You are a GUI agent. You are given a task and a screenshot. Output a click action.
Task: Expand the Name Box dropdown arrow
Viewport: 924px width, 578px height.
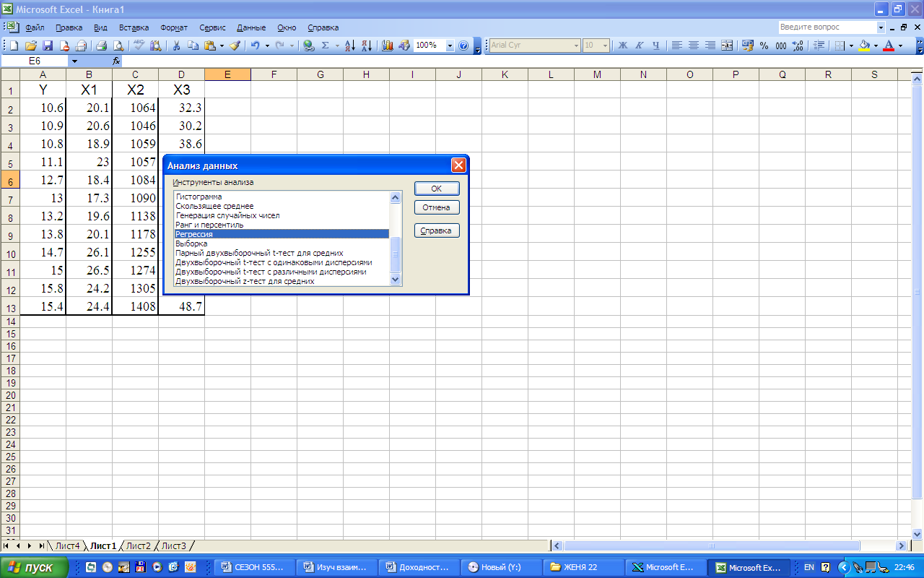(x=74, y=61)
